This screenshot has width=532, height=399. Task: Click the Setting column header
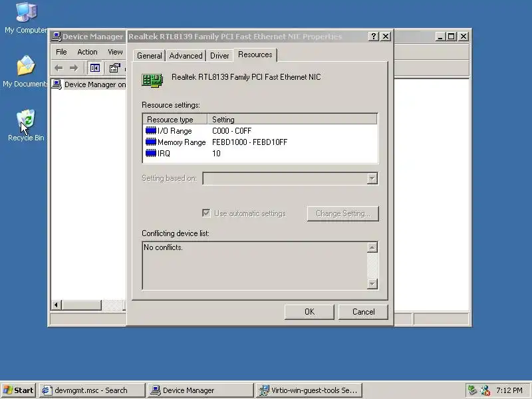[x=292, y=120]
